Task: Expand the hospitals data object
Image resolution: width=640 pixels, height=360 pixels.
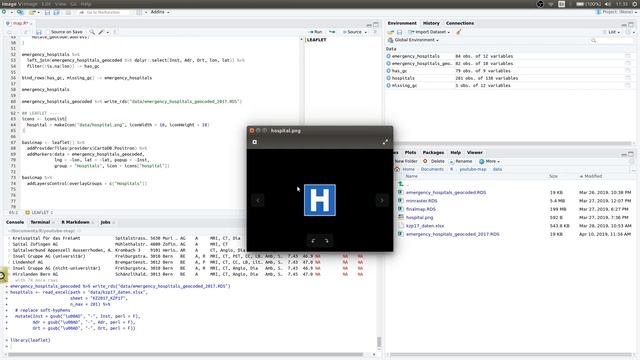Action: click(x=389, y=78)
